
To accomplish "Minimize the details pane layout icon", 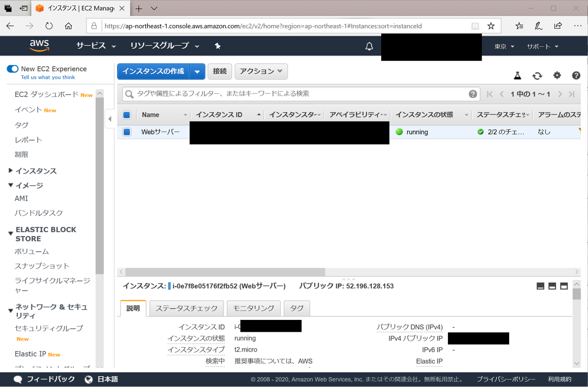I will pos(540,286).
